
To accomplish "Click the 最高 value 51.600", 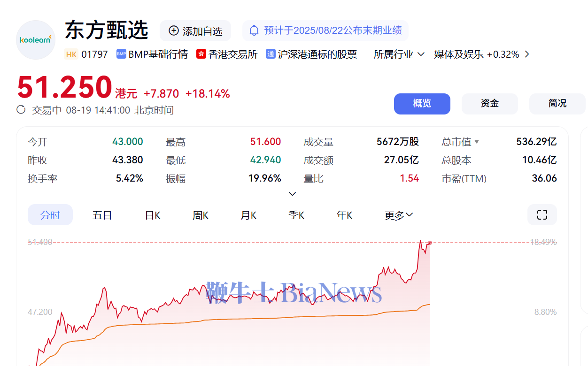I will pyautogui.click(x=265, y=142).
